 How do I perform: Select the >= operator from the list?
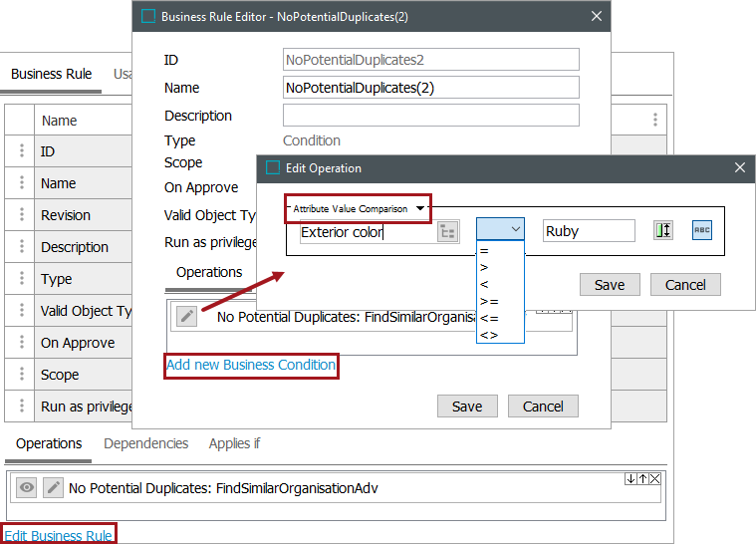pos(489,301)
